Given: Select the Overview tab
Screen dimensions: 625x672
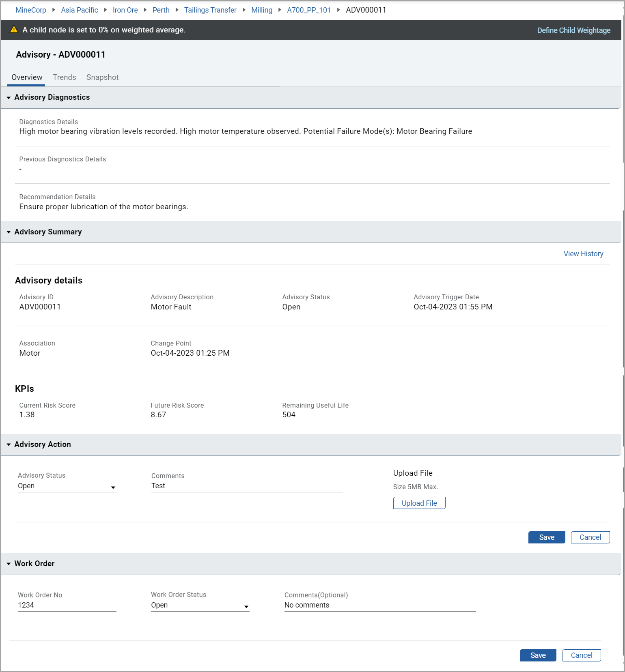Looking at the screenshot, I should pos(27,77).
